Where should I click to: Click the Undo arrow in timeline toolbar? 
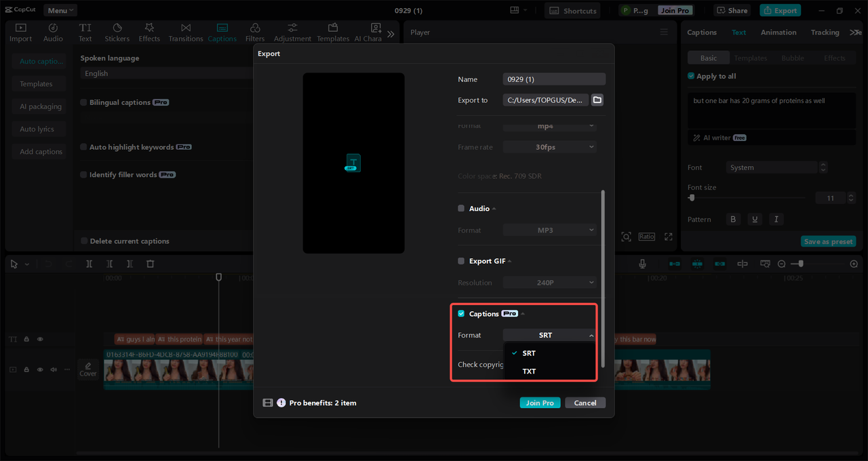coord(48,264)
